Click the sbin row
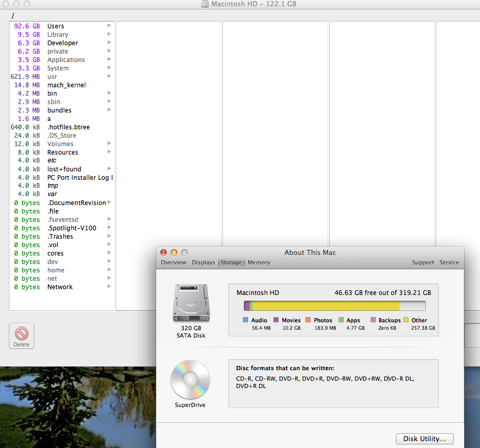 62,101
